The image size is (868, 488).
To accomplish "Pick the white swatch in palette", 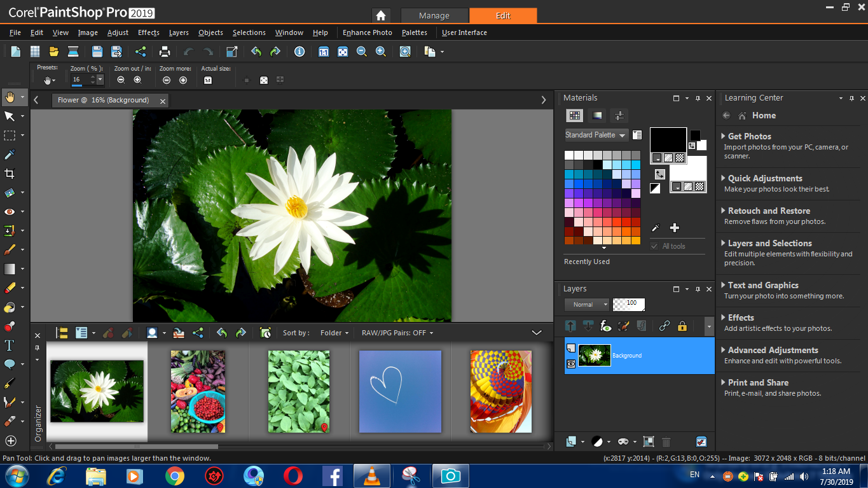I will click(x=568, y=155).
